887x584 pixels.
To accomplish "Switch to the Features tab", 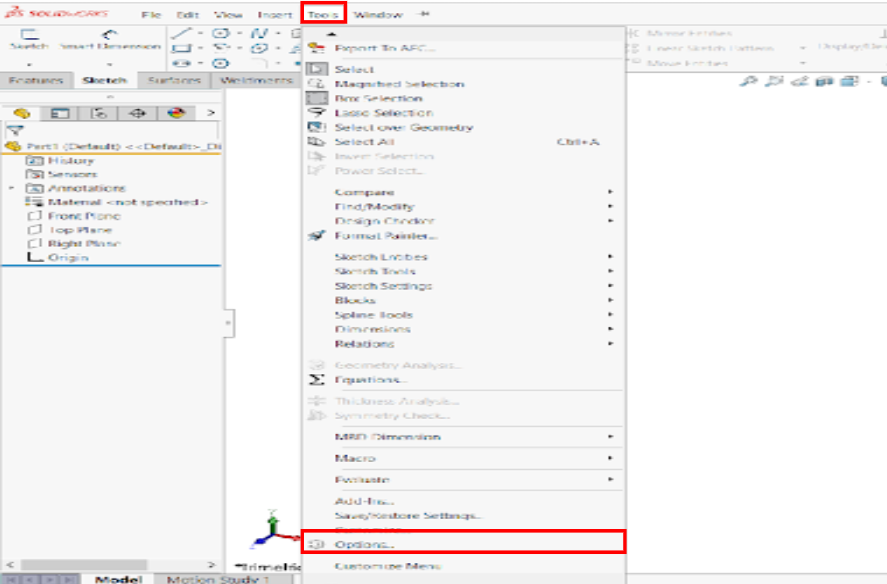I will pos(36,80).
